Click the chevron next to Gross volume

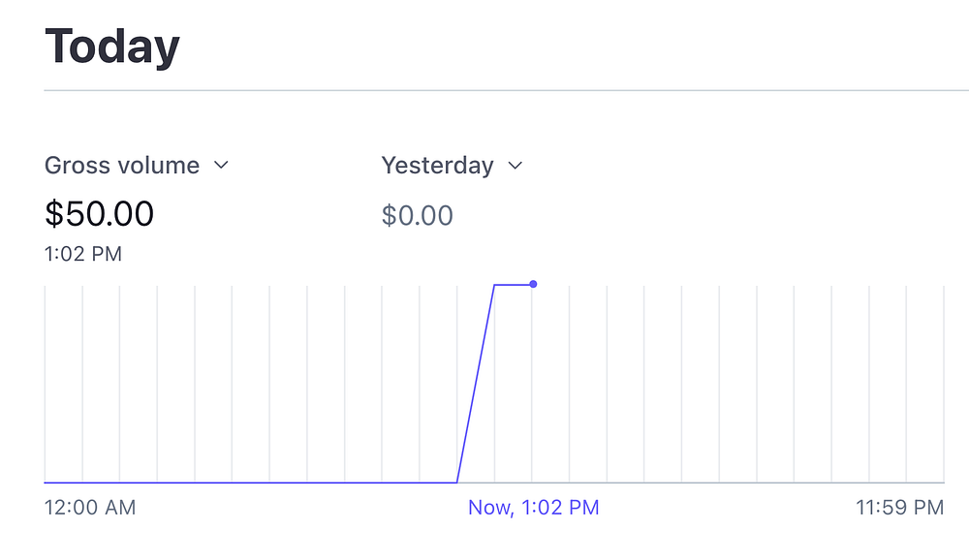pyautogui.click(x=221, y=166)
